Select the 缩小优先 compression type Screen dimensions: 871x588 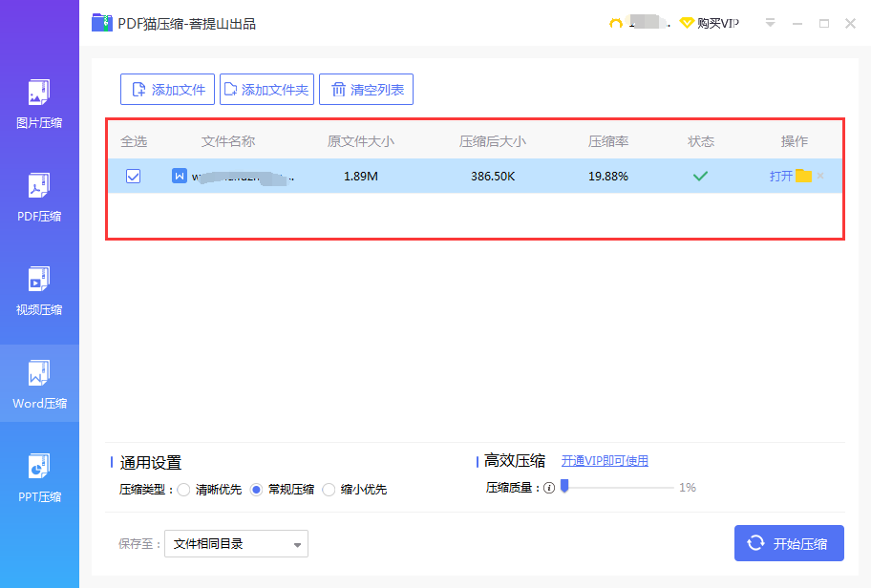(329, 490)
